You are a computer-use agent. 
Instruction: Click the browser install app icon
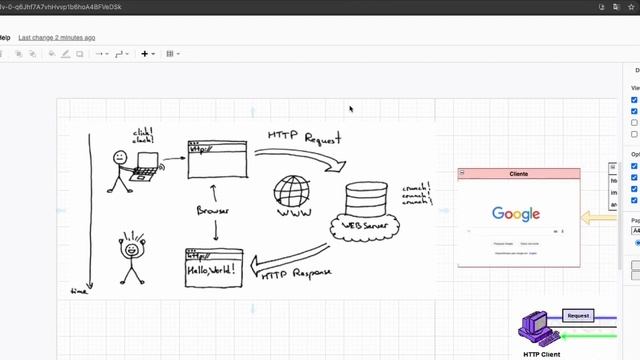pyautogui.click(x=601, y=7)
